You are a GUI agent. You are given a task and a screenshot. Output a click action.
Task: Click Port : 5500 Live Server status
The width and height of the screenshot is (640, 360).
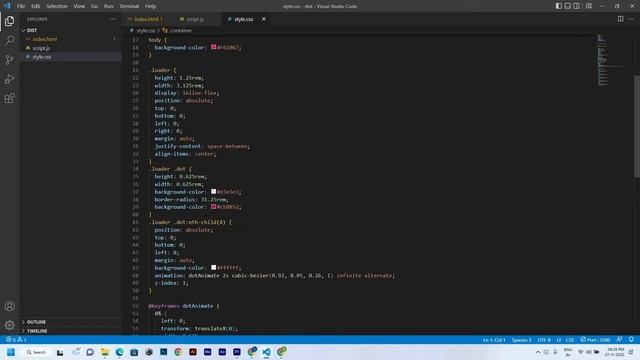coord(595,340)
